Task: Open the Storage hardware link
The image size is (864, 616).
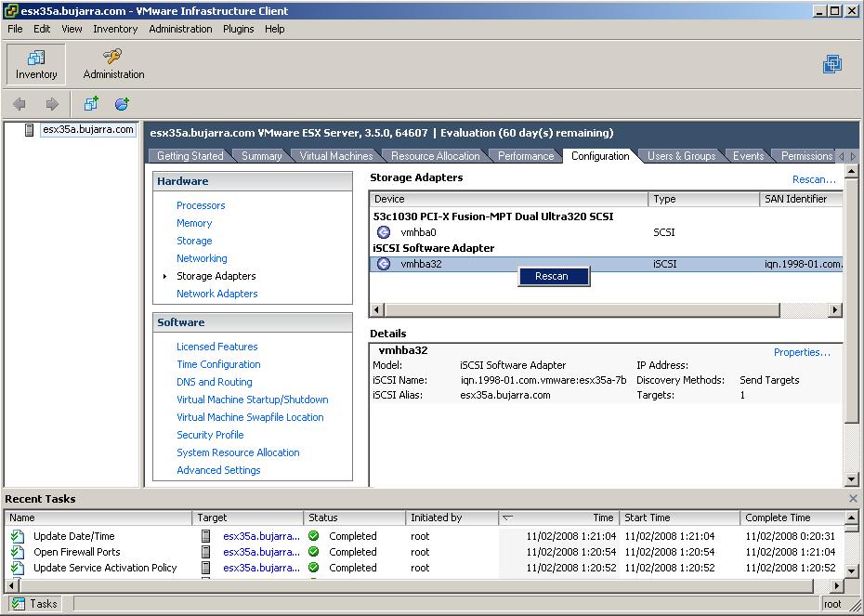Action: pyautogui.click(x=194, y=241)
